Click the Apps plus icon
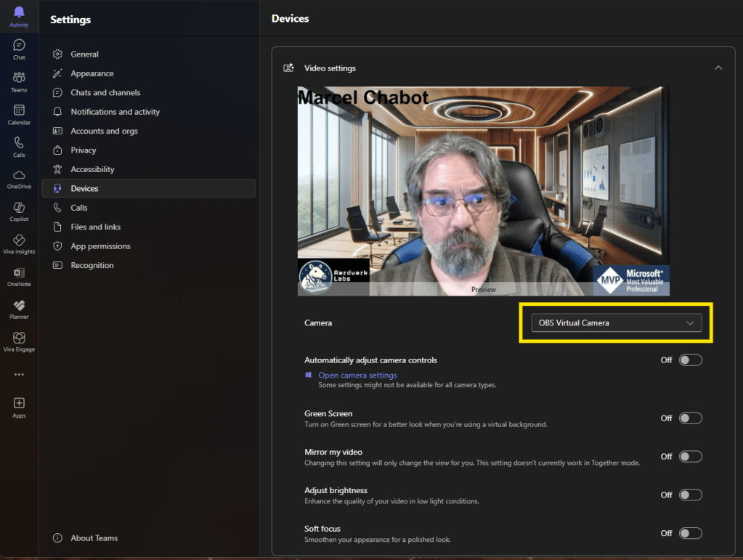 click(19, 404)
